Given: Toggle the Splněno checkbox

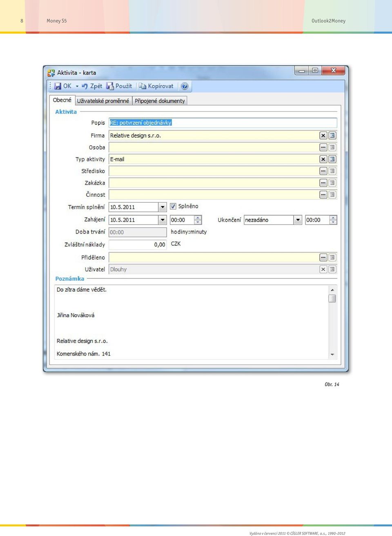Looking at the screenshot, I should [173, 207].
